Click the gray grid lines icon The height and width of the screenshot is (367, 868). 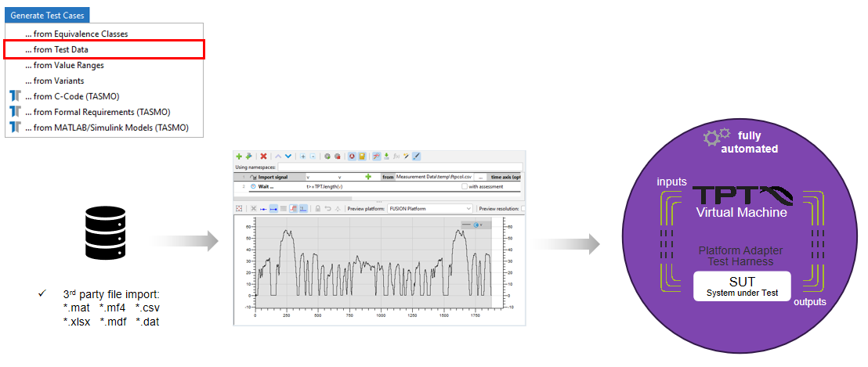coord(284,208)
